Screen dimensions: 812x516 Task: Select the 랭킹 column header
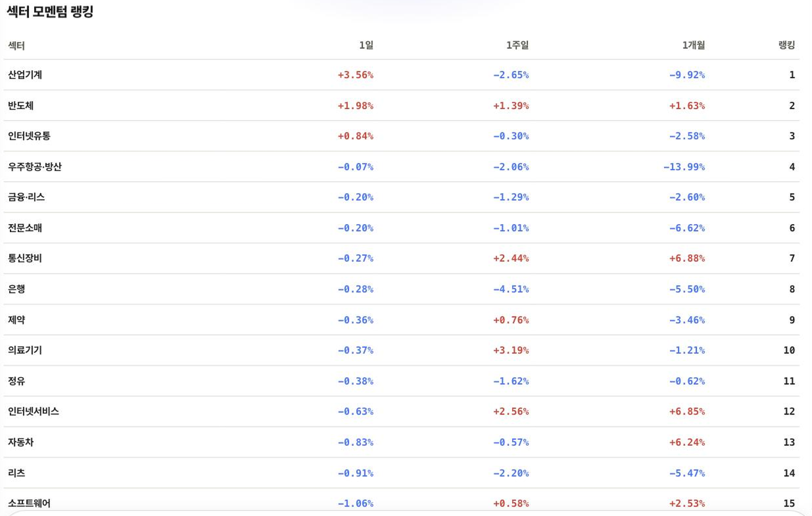(x=786, y=45)
